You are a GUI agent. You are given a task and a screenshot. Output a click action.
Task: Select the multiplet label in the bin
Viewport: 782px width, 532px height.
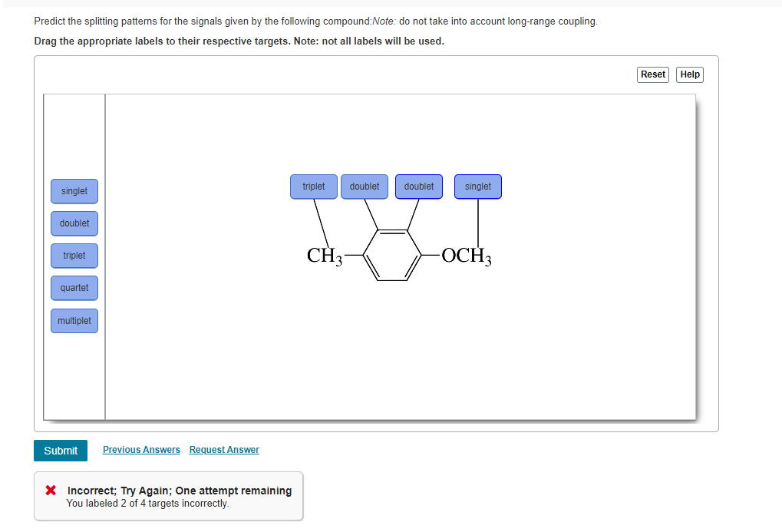point(74,320)
